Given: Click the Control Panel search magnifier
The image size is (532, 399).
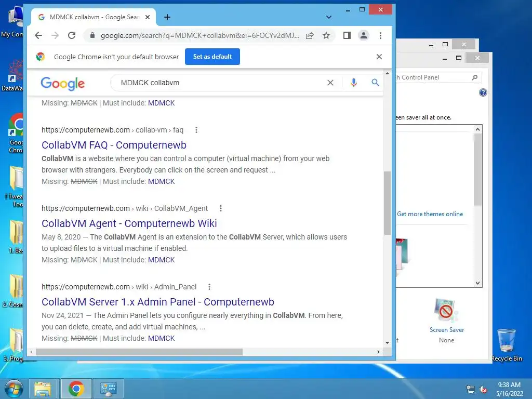Looking at the screenshot, I should point(475,77).
